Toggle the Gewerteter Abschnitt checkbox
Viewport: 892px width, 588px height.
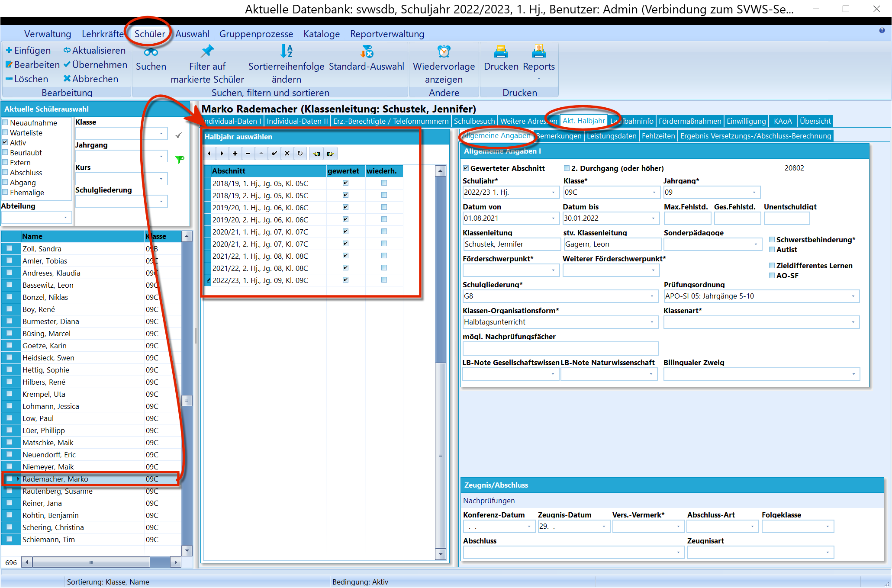click(466, 168)
